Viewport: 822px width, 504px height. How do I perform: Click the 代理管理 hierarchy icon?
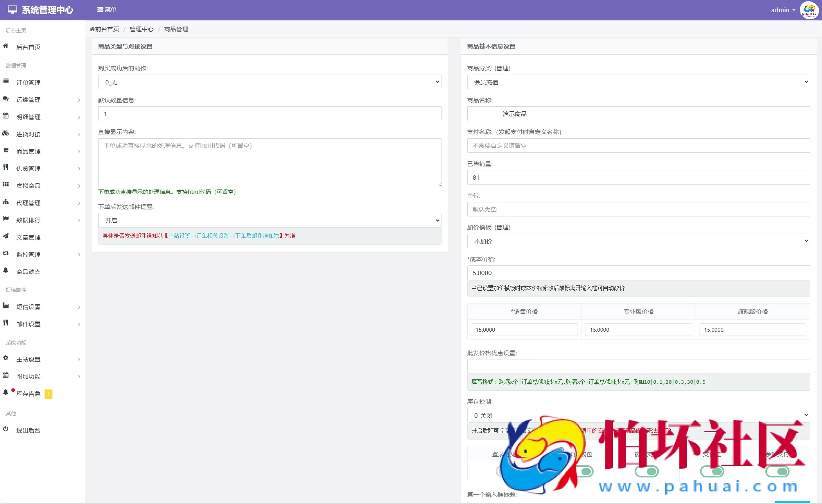6,202
